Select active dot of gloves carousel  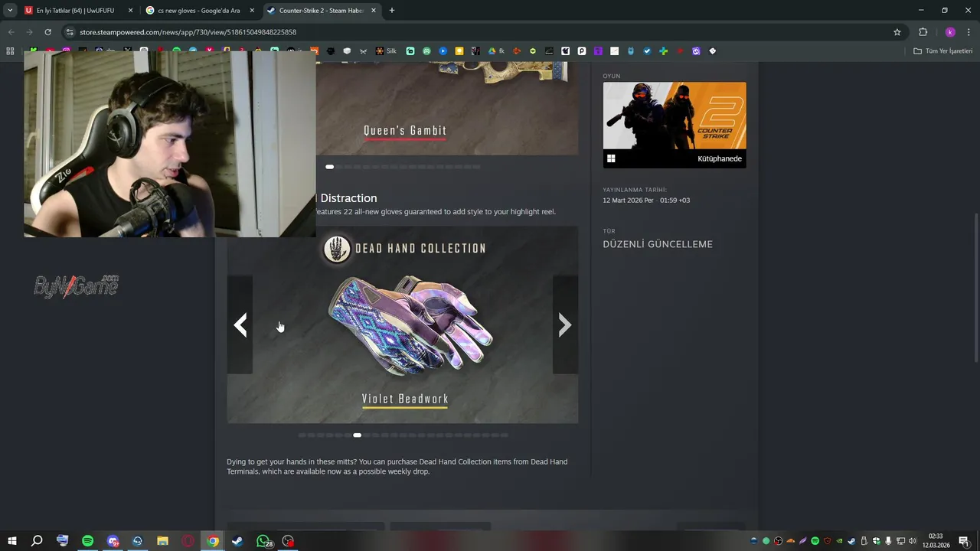(x=357, y=435)
